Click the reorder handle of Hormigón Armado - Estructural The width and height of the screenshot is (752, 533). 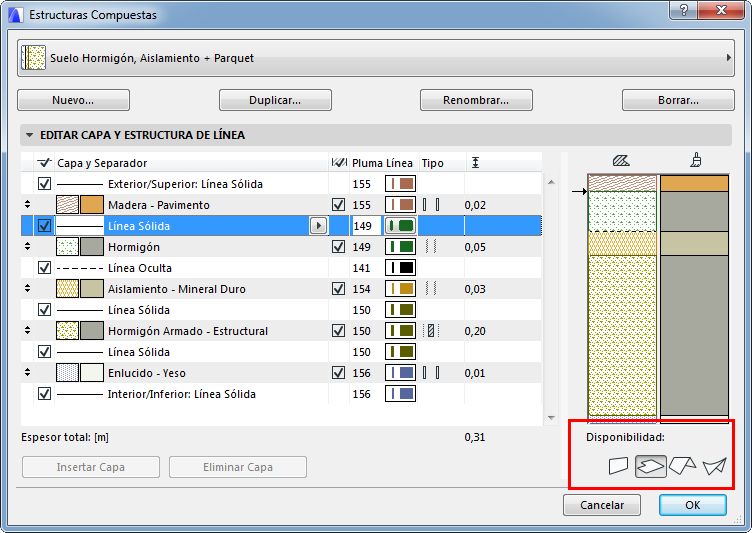point(27,330)
